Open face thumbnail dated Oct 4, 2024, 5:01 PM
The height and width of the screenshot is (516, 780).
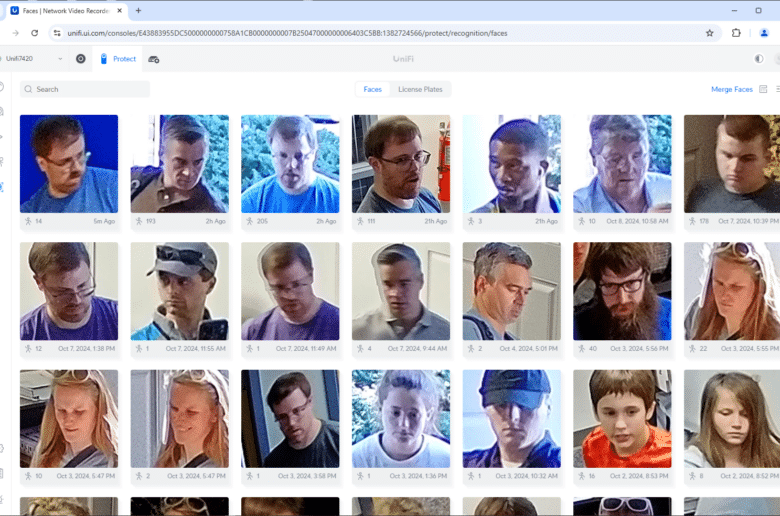pyautogui.click(x=511, y=291)
